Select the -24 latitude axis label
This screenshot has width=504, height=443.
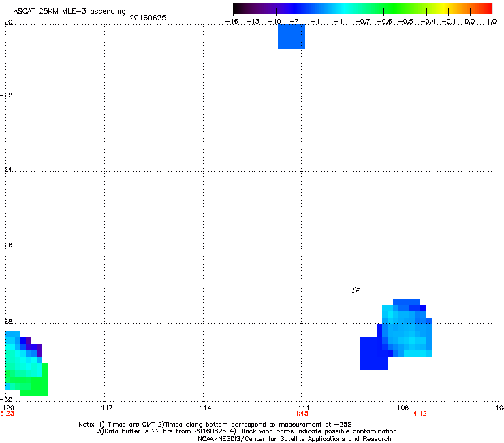(6, 170)
